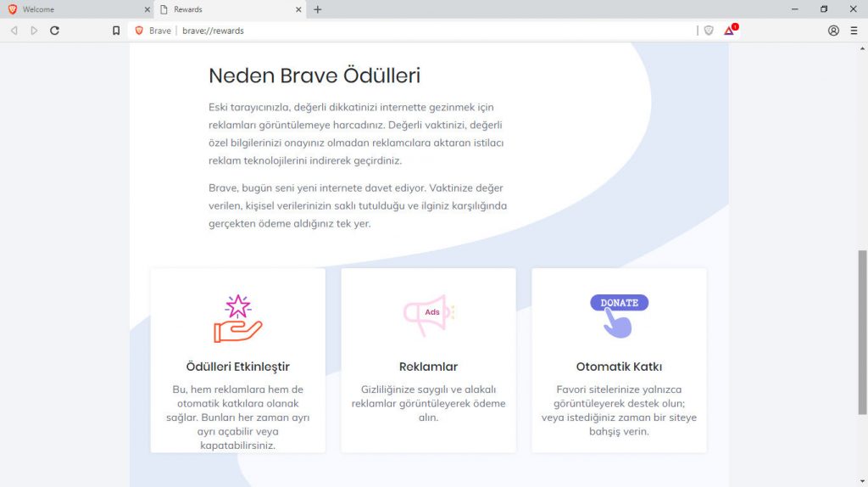Go back using the back arrow
The width and height of the screenshot is (868, 487).
point(14,31)
